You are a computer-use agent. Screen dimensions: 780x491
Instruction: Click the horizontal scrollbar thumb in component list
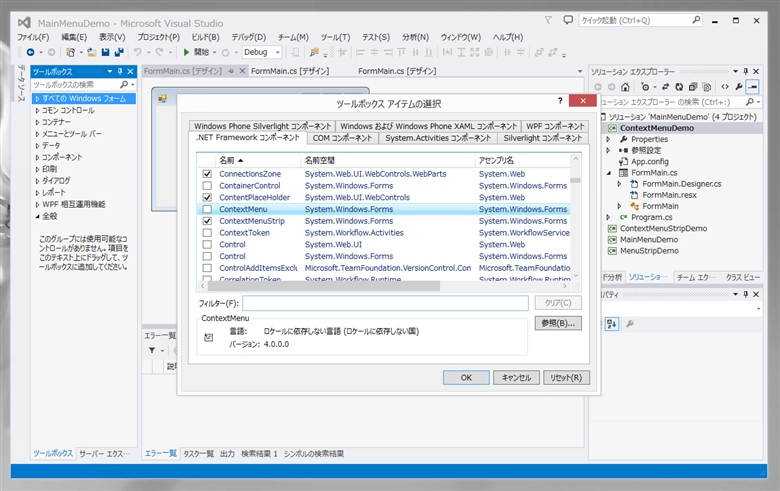[x=324, y=286]
